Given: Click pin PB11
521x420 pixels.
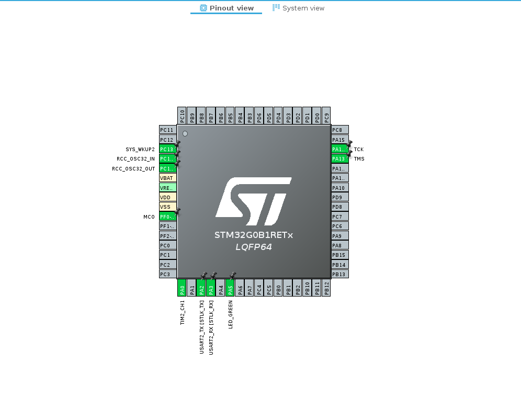Looking at the screenshot, I should click(316, 288).
